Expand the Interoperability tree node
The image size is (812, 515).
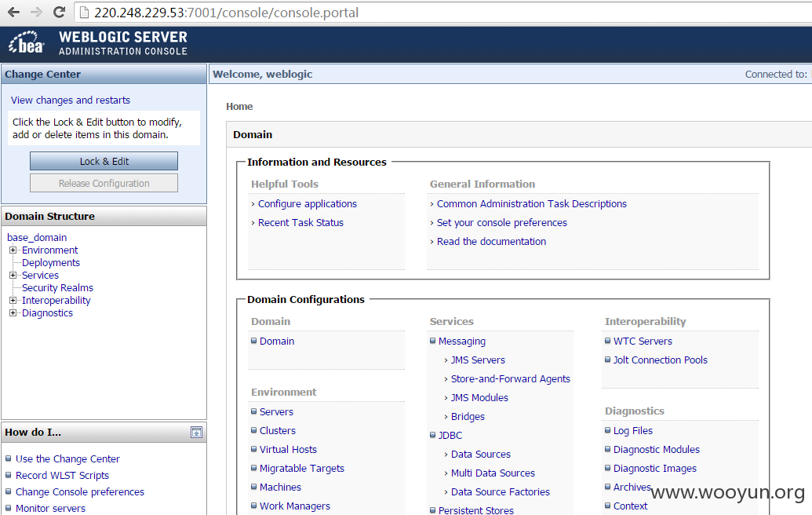(13, 301)
